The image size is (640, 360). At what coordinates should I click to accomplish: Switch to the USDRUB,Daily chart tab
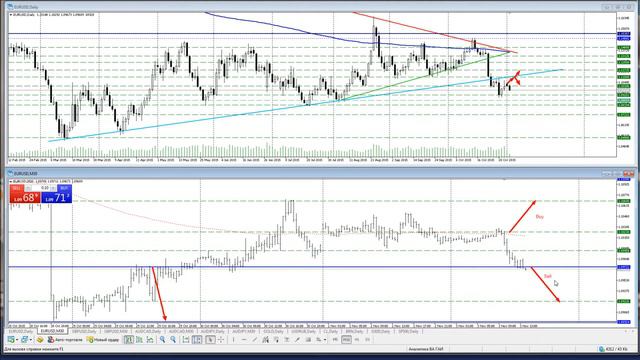(303, 331)
